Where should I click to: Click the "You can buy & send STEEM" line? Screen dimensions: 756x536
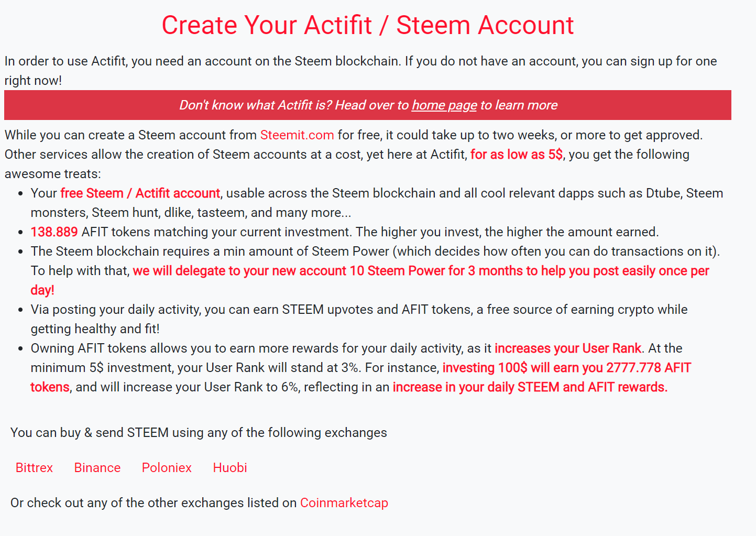click(x=199, y=433)
